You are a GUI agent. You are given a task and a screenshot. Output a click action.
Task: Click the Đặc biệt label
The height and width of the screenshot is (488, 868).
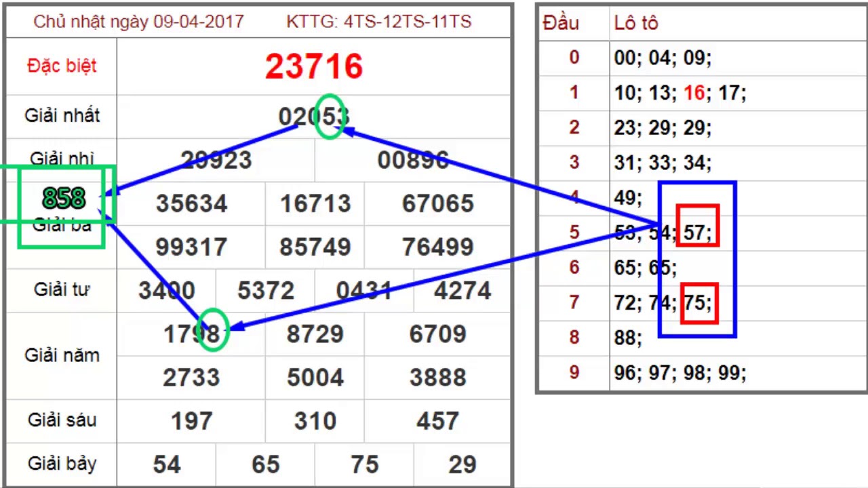62,66
